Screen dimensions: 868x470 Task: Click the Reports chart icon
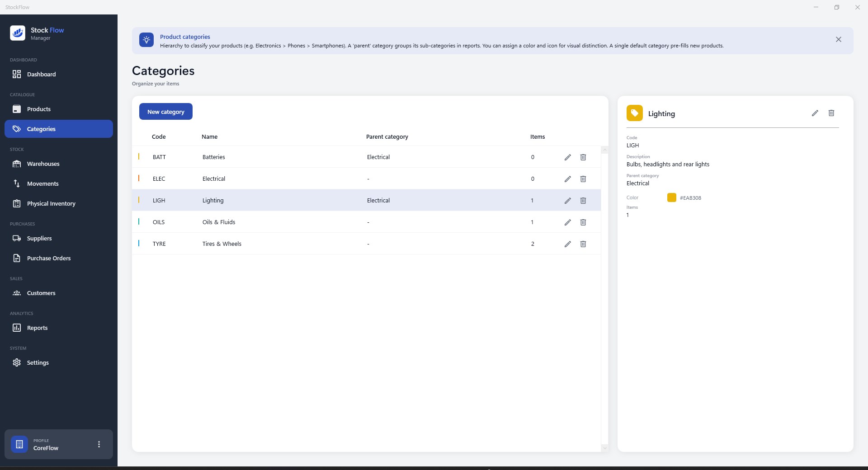click(17, 328)
